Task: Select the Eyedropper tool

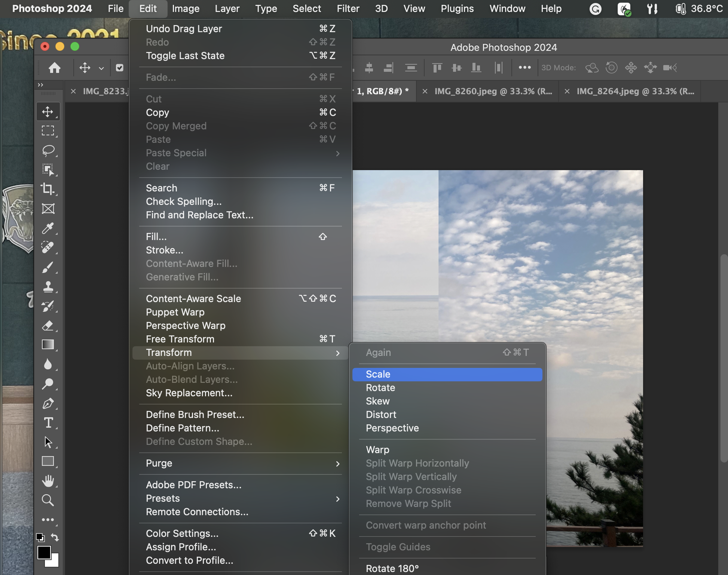Action: [x=48, y=228]
